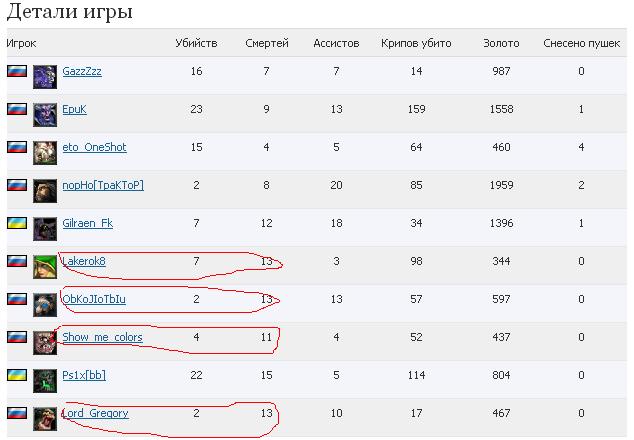Click Lakerok8's hero avatar icon

(45, 267)
